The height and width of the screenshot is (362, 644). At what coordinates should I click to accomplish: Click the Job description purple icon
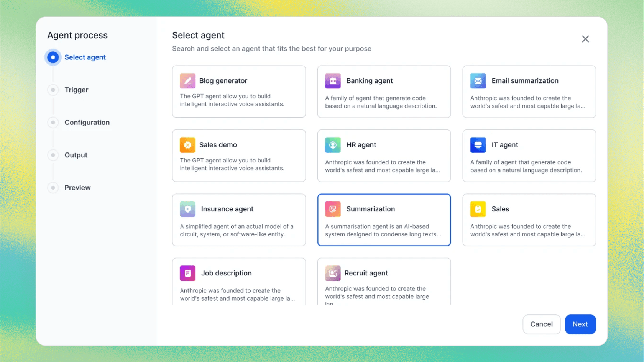click(x=187, y=273)
